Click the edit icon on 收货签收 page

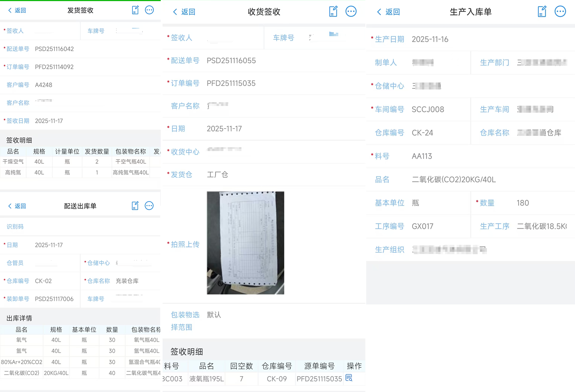[333, 11]
